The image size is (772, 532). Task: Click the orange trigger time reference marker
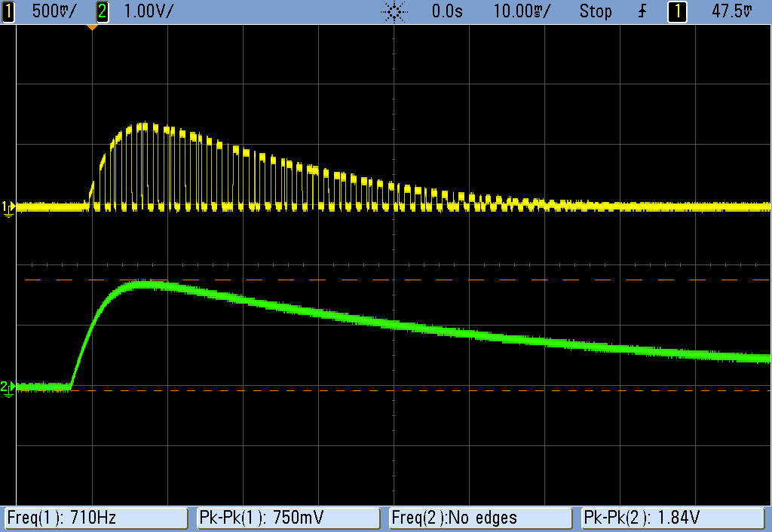92,27
